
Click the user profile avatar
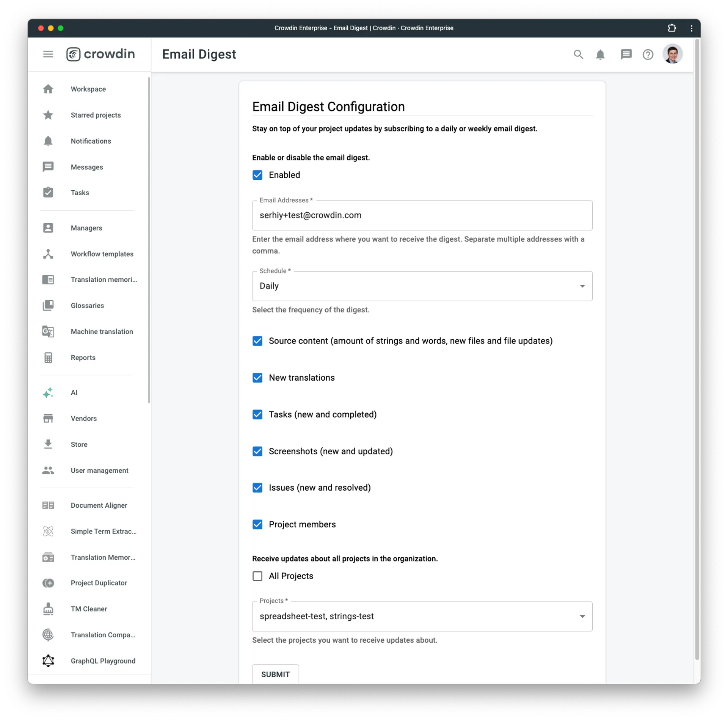click(x=673, y=54)
